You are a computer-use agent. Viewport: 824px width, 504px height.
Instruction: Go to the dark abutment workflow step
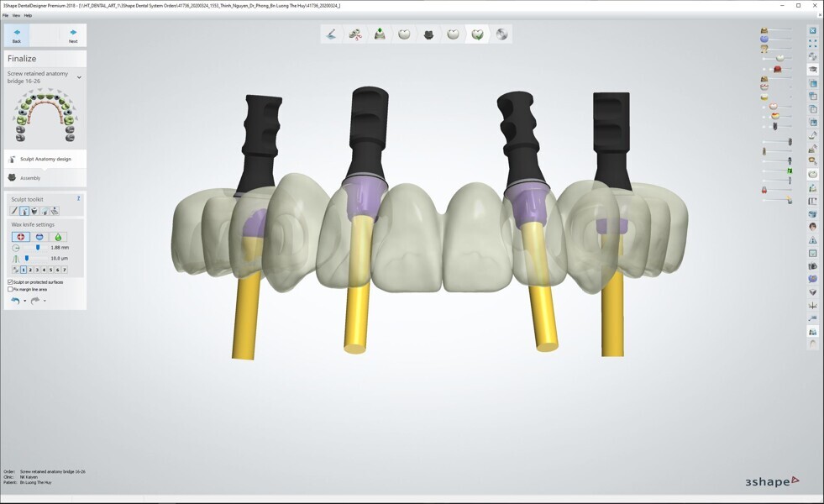click(x=428, y=34)
